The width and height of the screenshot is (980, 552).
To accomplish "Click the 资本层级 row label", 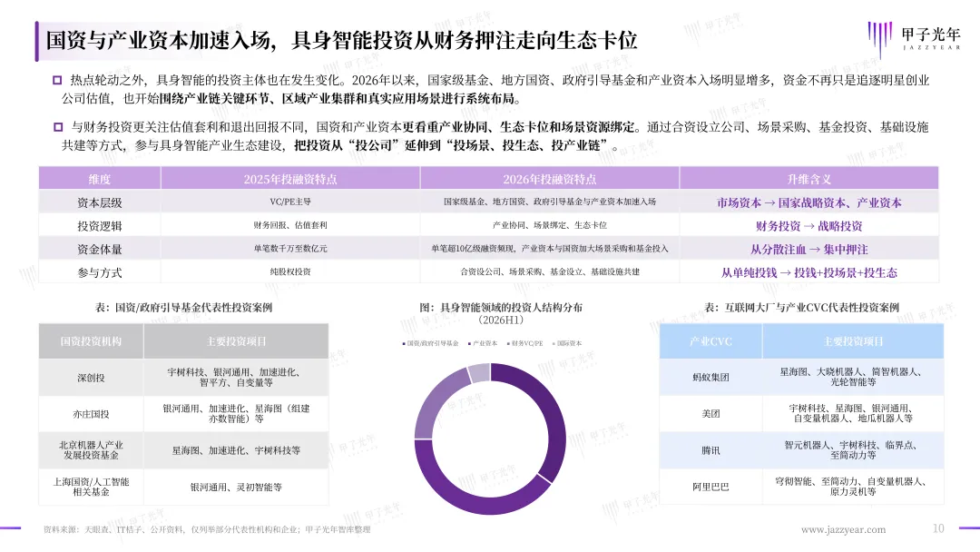I will pyautogui.click(x=100, y=202).
